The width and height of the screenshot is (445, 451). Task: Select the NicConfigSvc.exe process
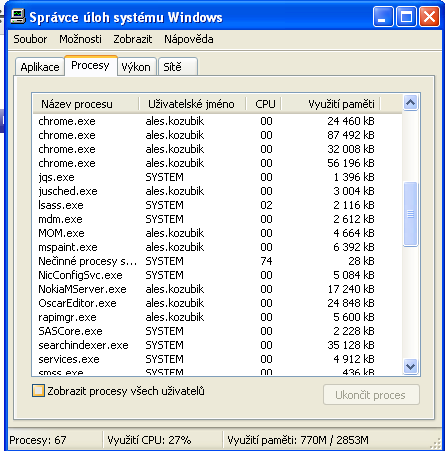point(217,275)
